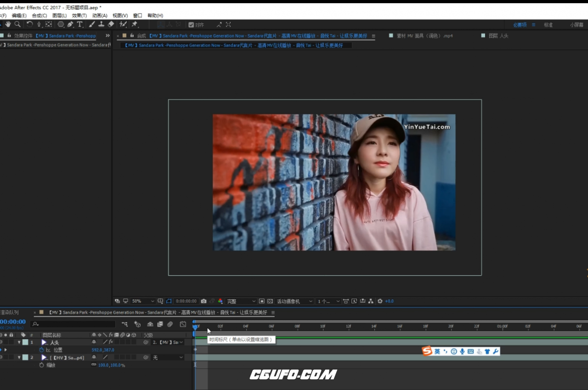588x390 pixels.
Task: Select the Pen tool
Action: 70,24
